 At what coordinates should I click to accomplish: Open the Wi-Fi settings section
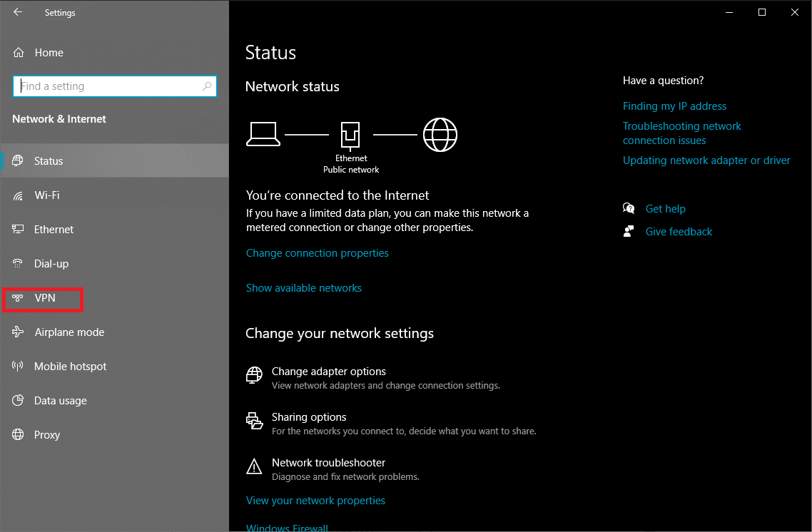tap(114, 195)
